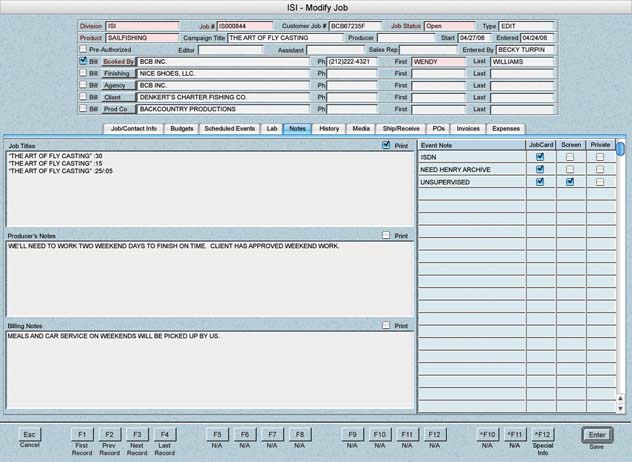The image size is (632, 462).
Task: Open the Invoices tab
Action: point(468,129)
